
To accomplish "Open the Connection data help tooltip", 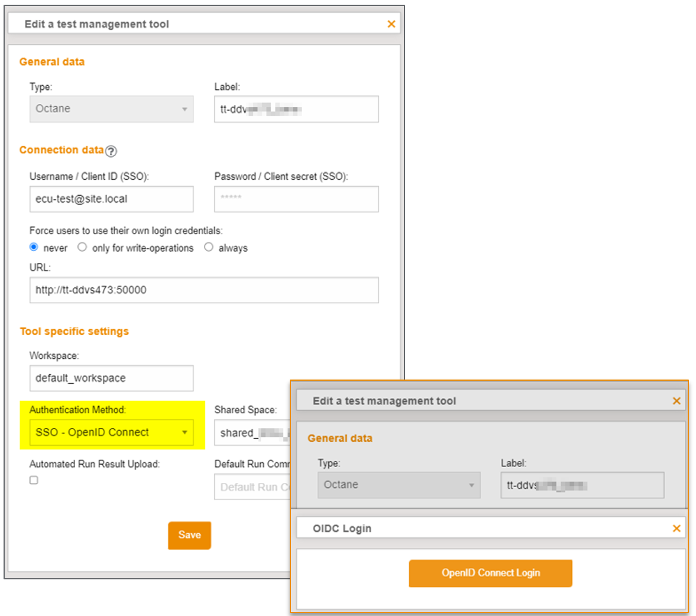I will 112,152.
